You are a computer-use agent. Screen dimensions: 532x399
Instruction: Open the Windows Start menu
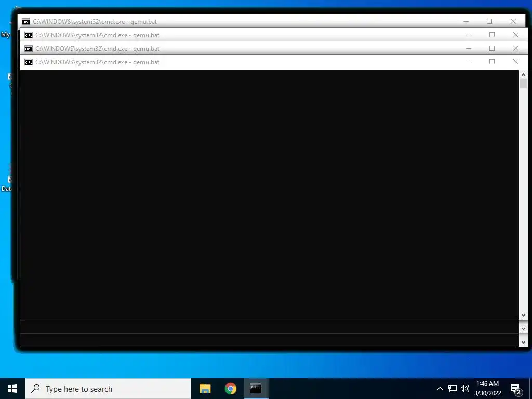12,389
